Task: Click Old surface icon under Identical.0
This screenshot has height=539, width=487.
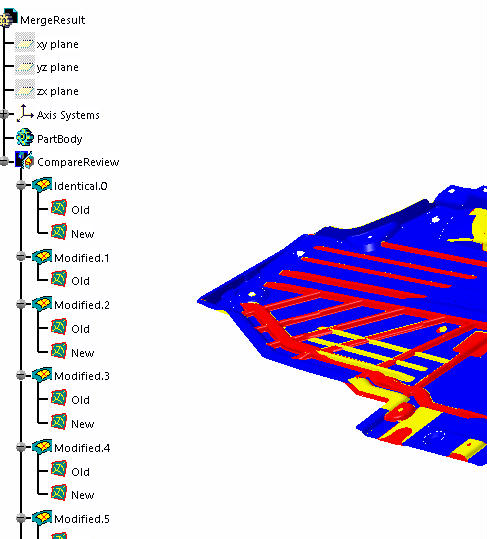Action: (59, 208)
